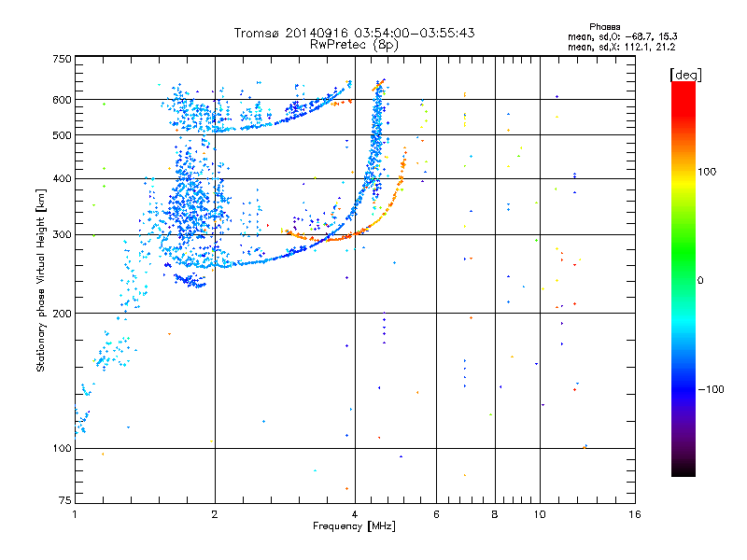Click the y-axis label '300'
The image size is (747, 560).
pos(62,235)
